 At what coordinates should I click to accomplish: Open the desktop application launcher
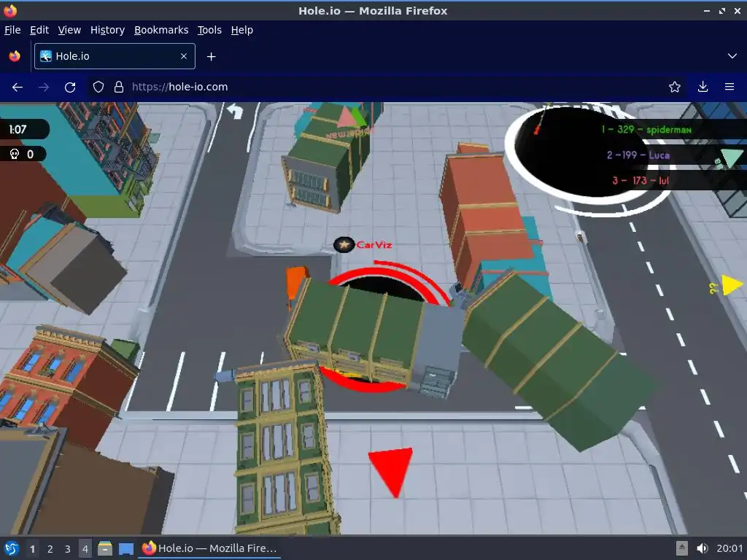(12, 548)
